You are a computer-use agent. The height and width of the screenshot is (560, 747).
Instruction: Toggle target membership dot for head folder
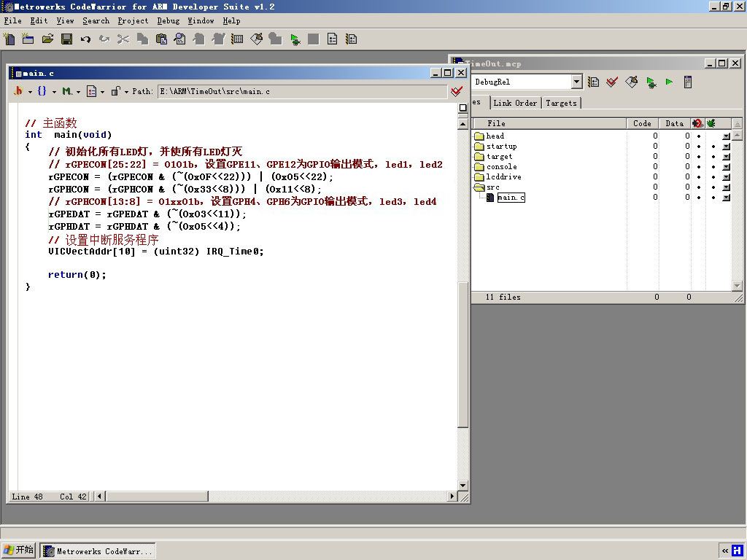pos(699,136)
